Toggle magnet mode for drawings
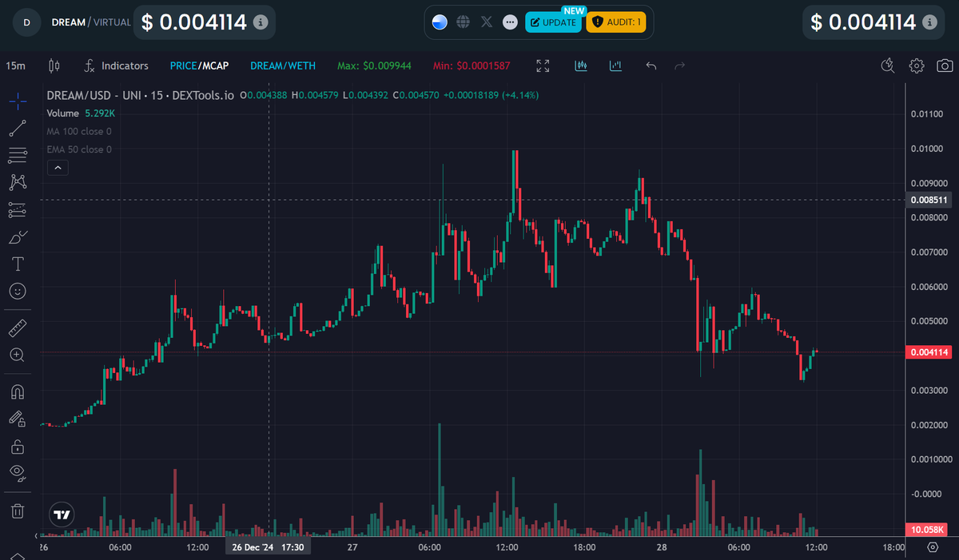The width and height of the screenshot is (959, 560). pos(18,391)
